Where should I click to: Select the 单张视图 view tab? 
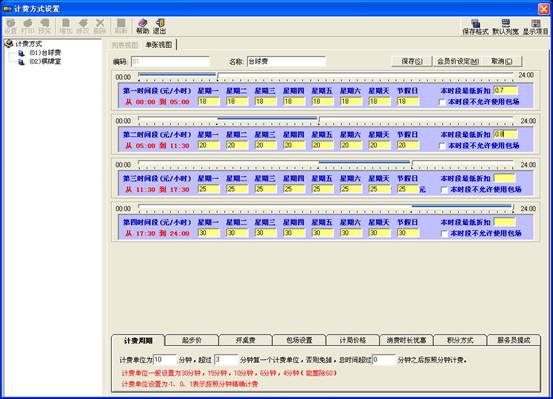[159, 45]
